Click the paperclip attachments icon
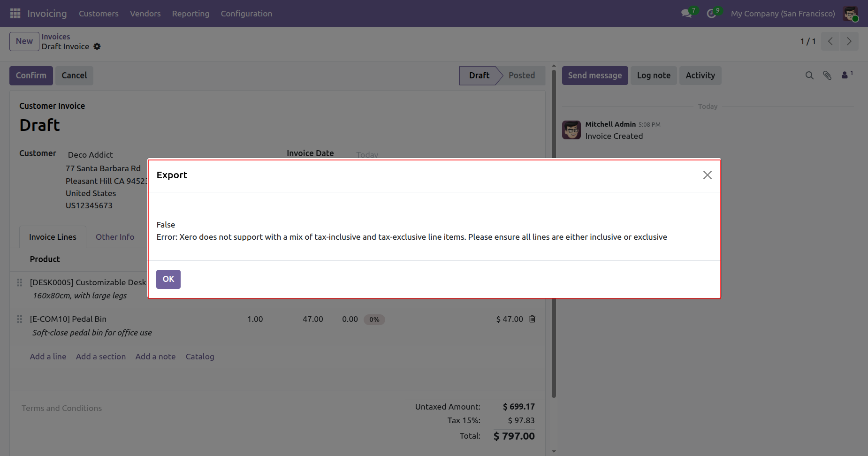 [x=827, y=76]
